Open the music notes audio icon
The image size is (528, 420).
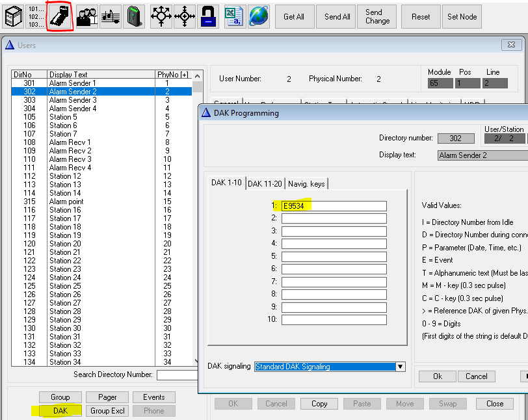pos(111,16)
